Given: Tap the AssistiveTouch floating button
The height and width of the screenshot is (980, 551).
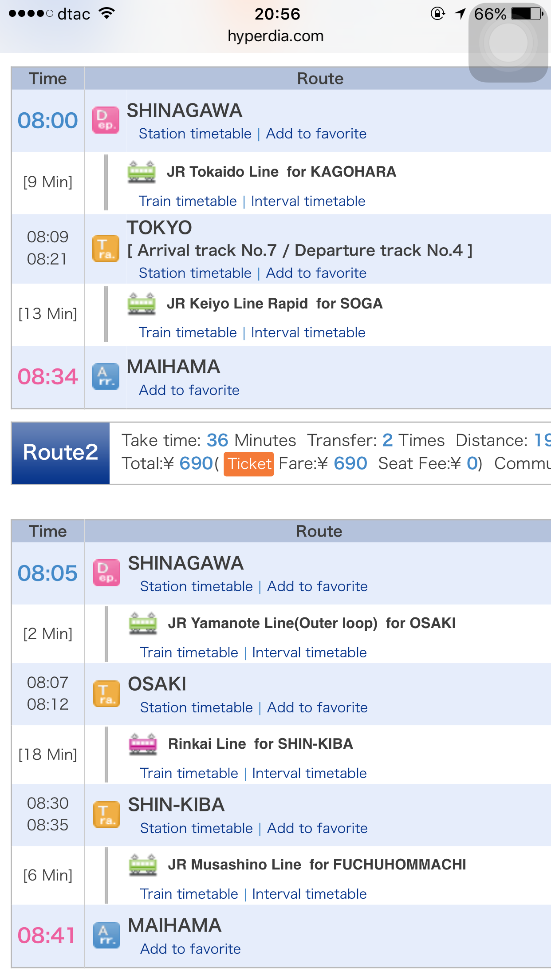Looking at the screenshot, I should [508, 43].
